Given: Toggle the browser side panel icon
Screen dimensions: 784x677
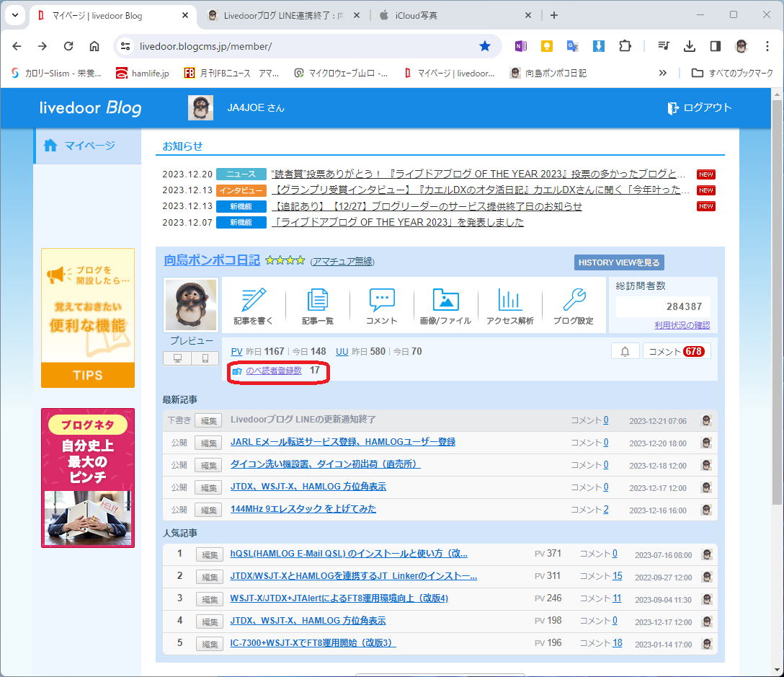Looking at the screenshot, I should click(x=716, y=47).
